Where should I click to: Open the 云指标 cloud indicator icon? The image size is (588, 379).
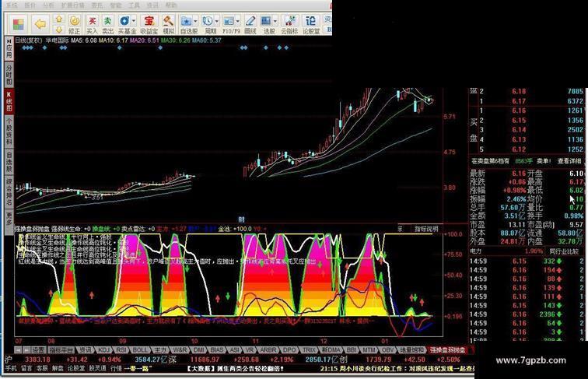click(289, 25)
